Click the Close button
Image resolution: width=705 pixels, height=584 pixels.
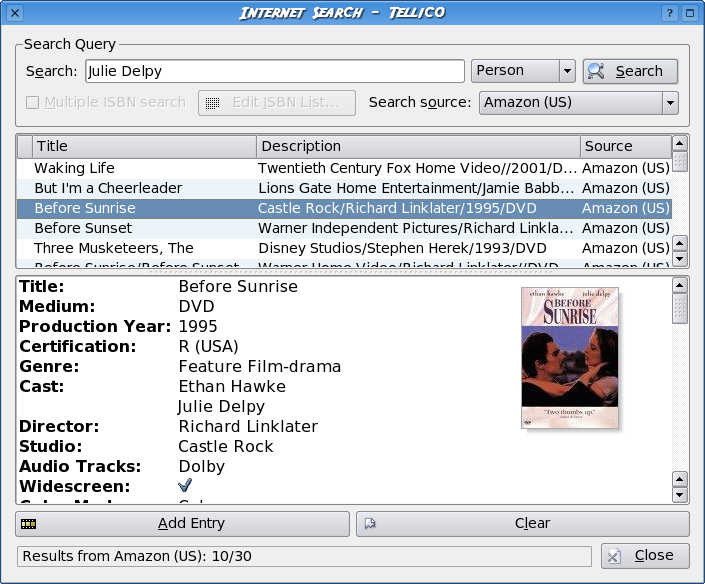(645, 556)
